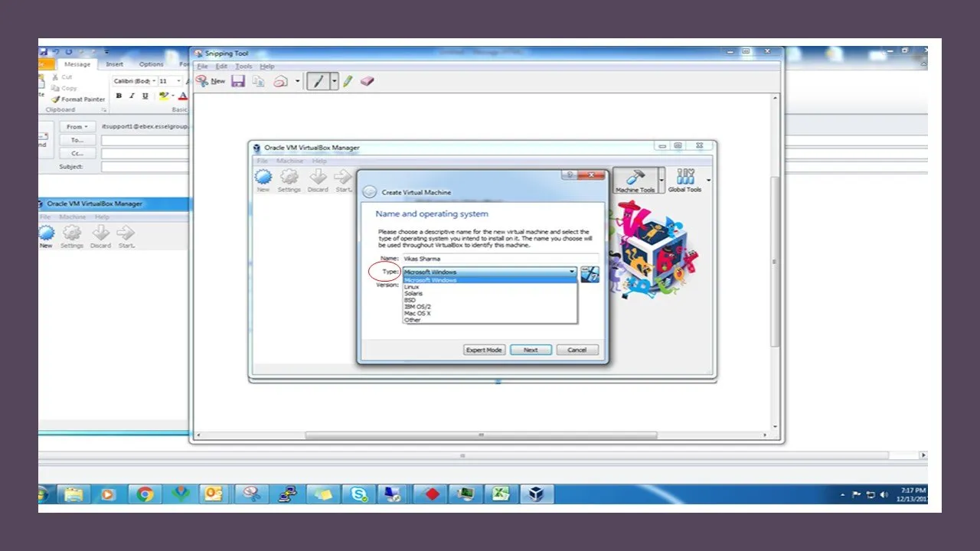The width and height of the screenshot is (980, 551).
Task: Click Undo in Outlook quick access toolbar
Action: (x=57, y=51)
